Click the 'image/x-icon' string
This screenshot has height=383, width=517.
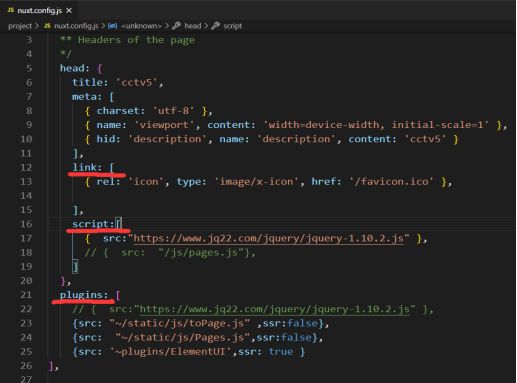click(256, 182)
